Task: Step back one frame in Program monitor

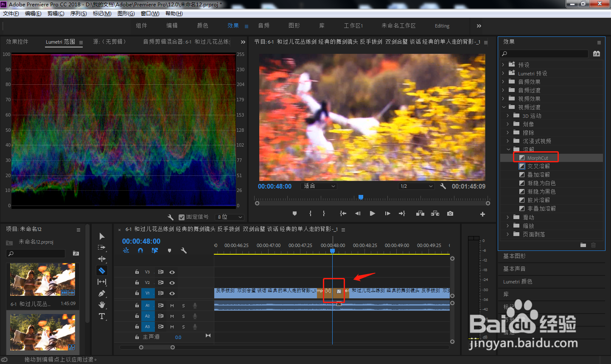Action: 358,214
